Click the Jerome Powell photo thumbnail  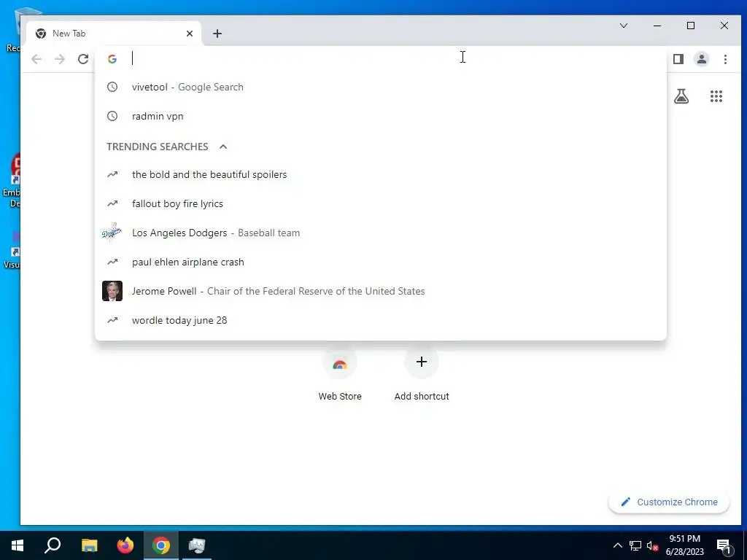point(112,291)
